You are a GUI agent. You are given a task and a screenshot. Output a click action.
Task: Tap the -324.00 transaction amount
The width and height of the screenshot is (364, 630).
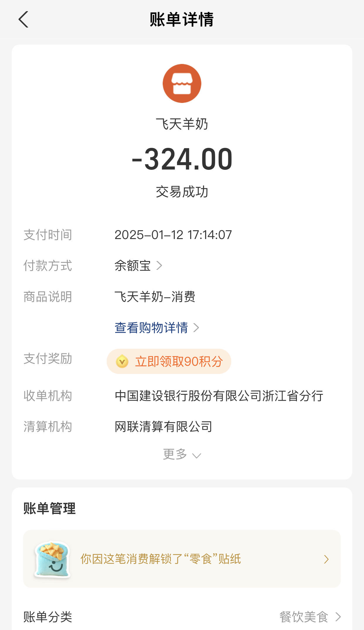pos(182,159)
